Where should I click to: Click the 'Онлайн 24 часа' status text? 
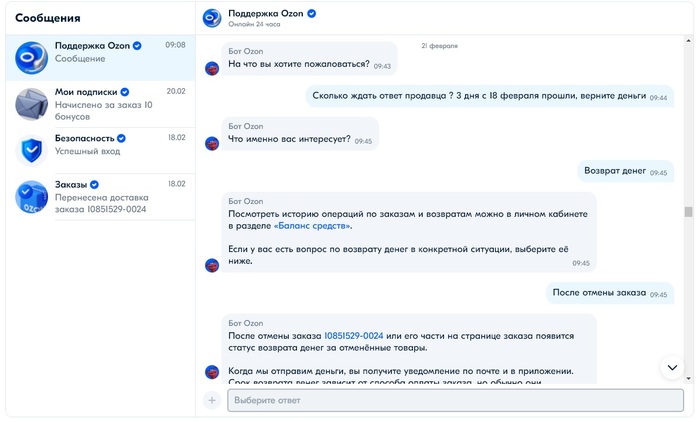click(254, 25)
